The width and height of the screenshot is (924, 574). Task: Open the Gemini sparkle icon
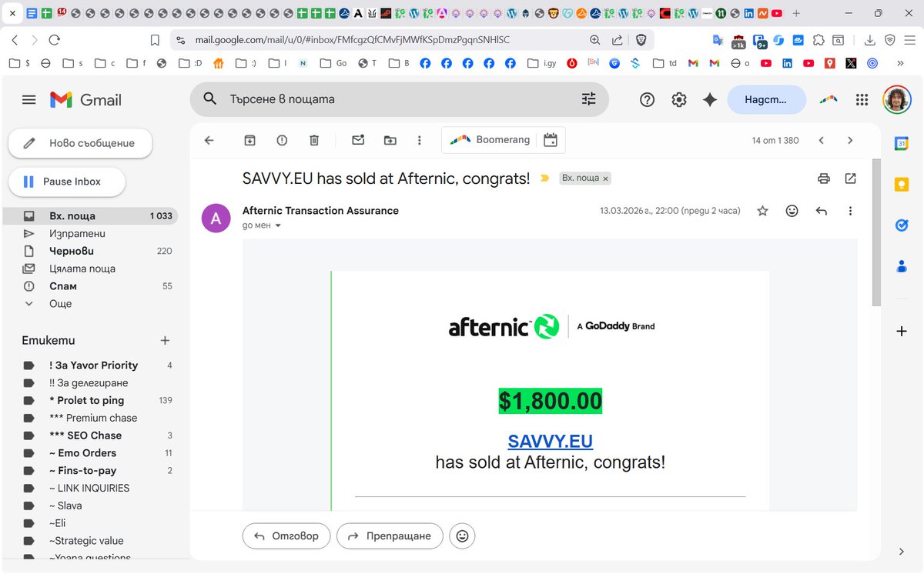pos(710,99)
